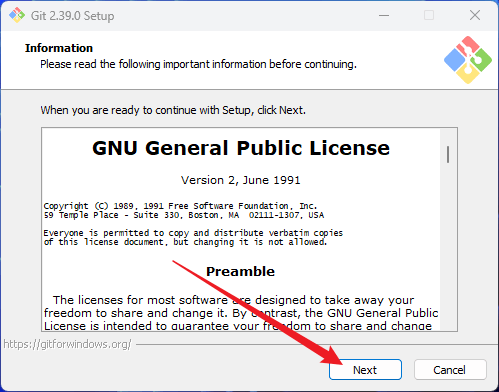Image resolution: width=499 pixels, height=392 pixels.
Task: Click the Git logo icon in title bar
Action: click(x=17, y=15)
